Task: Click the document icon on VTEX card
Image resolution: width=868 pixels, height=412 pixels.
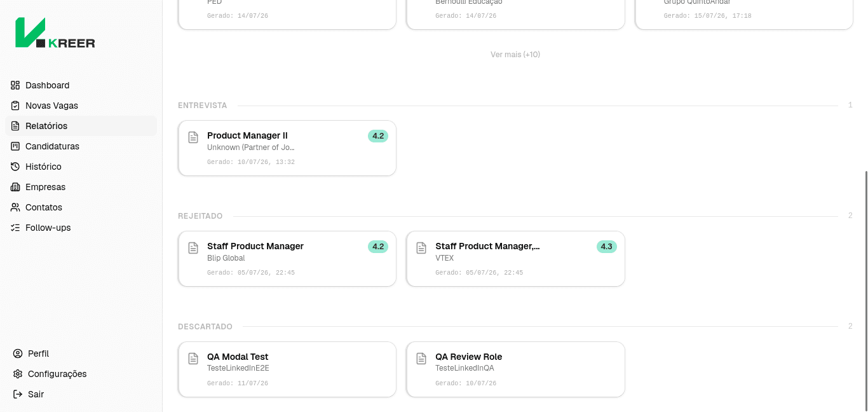Action: tap(421, 248)
